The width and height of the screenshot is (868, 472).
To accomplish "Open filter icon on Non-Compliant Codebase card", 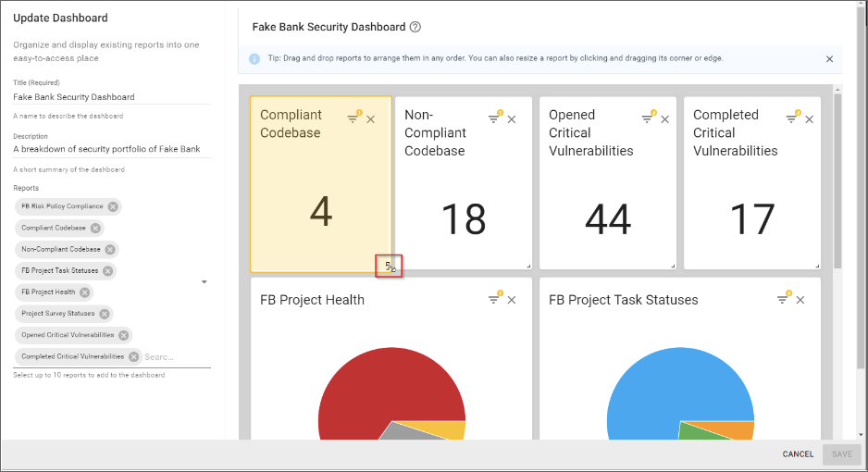I will (x=494, y=118).
